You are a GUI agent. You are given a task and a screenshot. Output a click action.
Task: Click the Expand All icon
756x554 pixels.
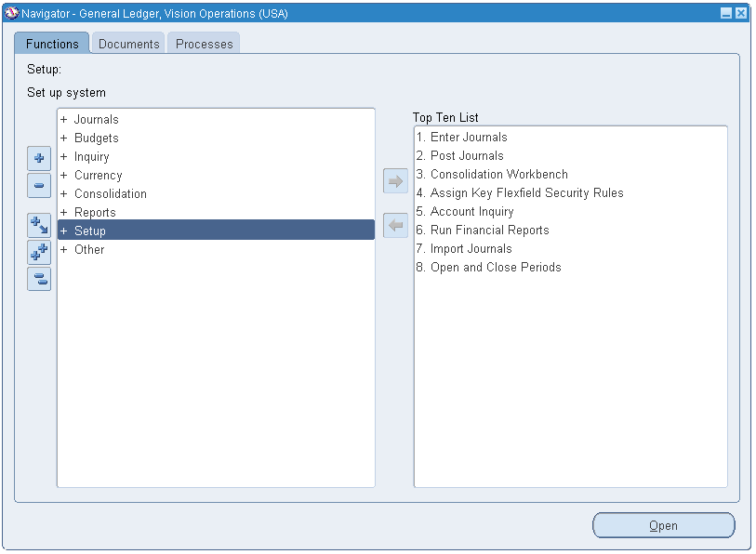click(38, 252)
